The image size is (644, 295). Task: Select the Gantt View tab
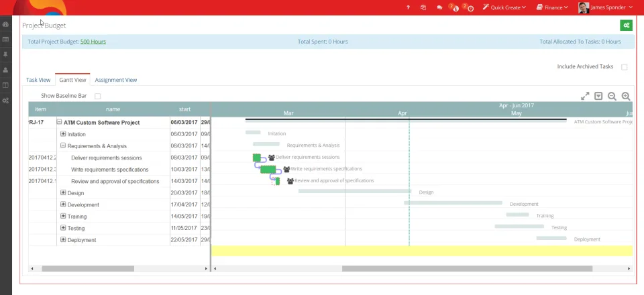point(72,80)
